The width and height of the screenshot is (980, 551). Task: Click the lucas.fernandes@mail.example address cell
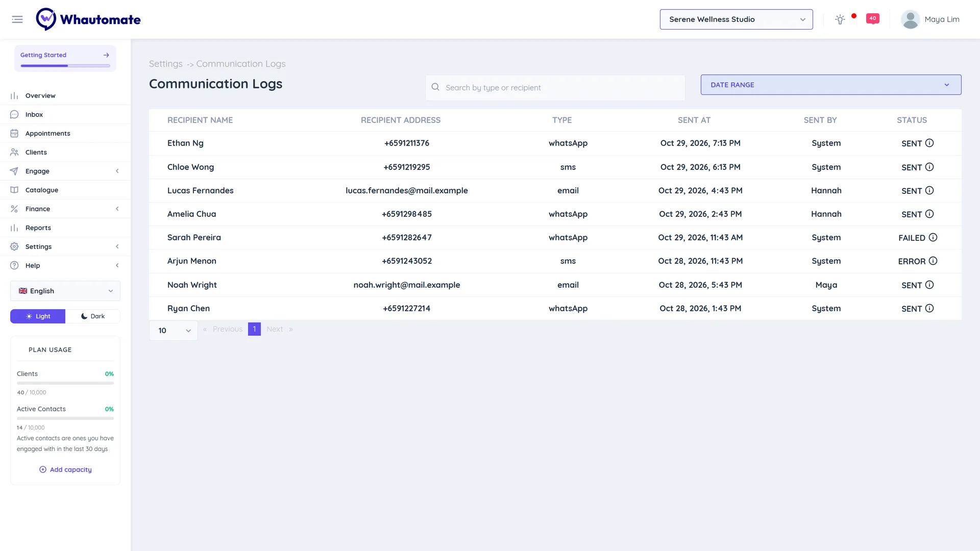pos(407,190)
